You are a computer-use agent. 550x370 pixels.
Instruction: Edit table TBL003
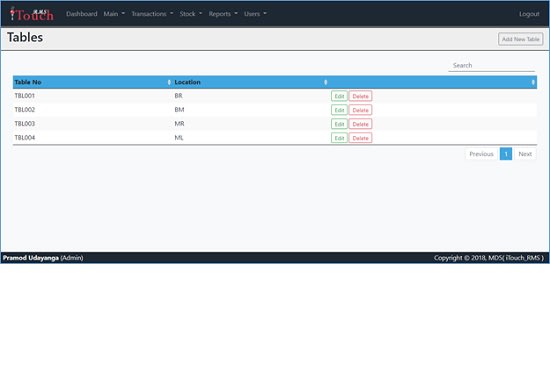[x=339, y=124]
